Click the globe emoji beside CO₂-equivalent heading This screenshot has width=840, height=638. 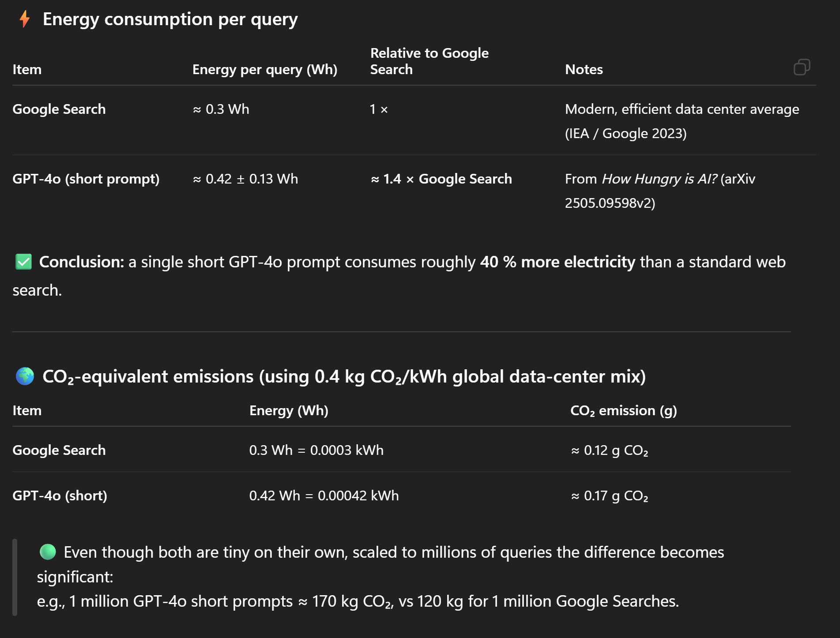(x=25, y=376)
